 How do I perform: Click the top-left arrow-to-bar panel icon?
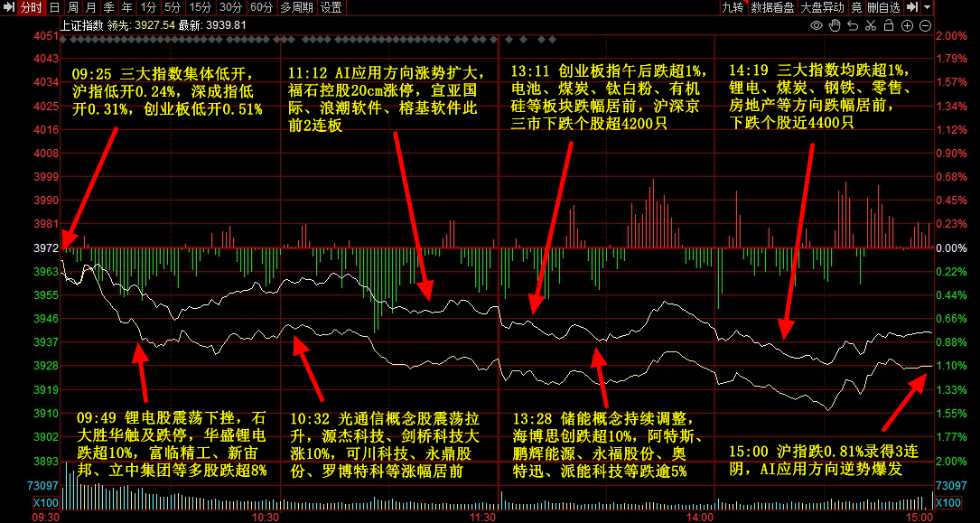pyautogui.click(x=8, y=7)
